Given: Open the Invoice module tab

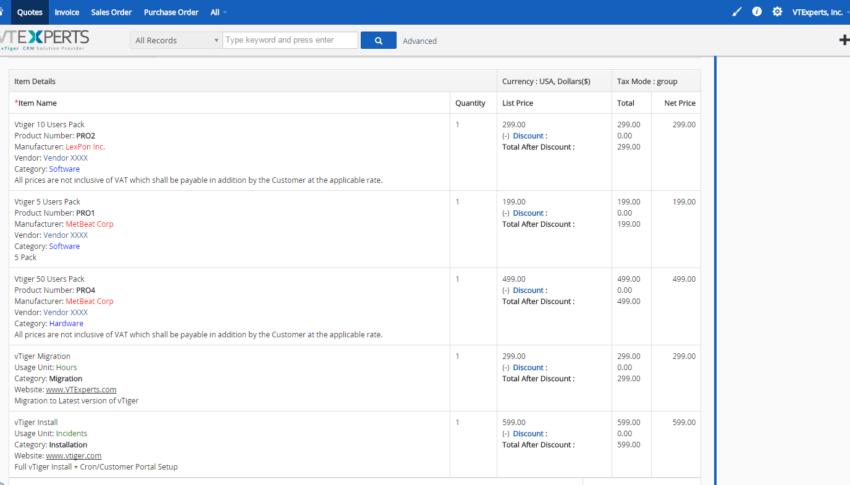Looking at the screenshot, I should point(67,12).
